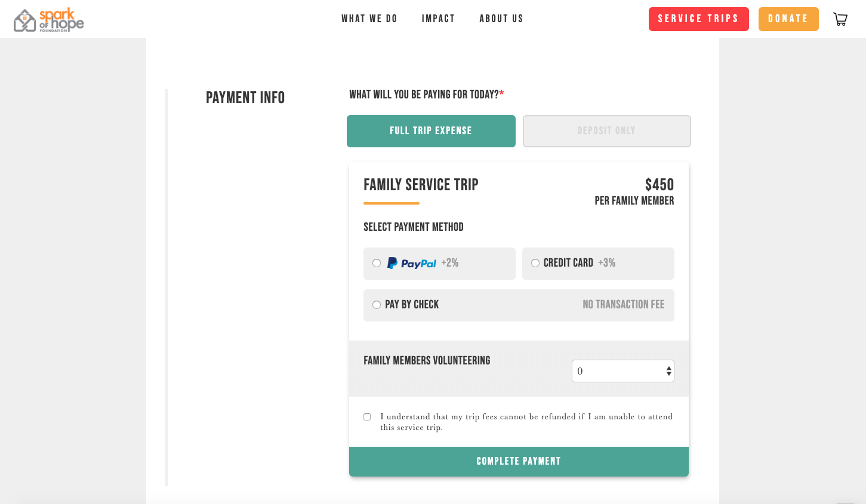The image size is (866, 504).
Task: Open the What We Do menu
Action: (x=369, y=19)
